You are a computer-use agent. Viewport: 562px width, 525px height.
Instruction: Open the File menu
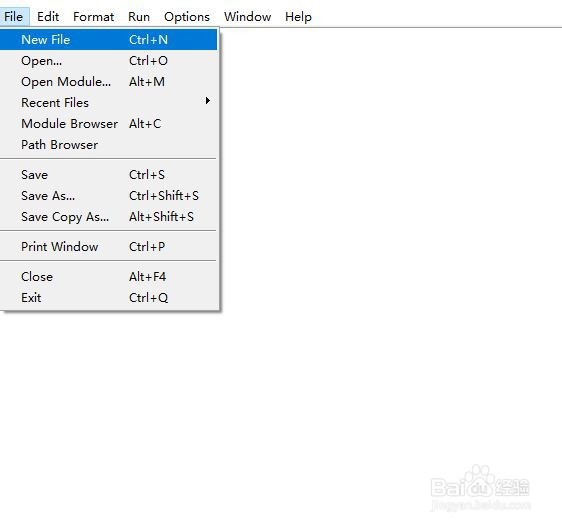pos(14,16)
